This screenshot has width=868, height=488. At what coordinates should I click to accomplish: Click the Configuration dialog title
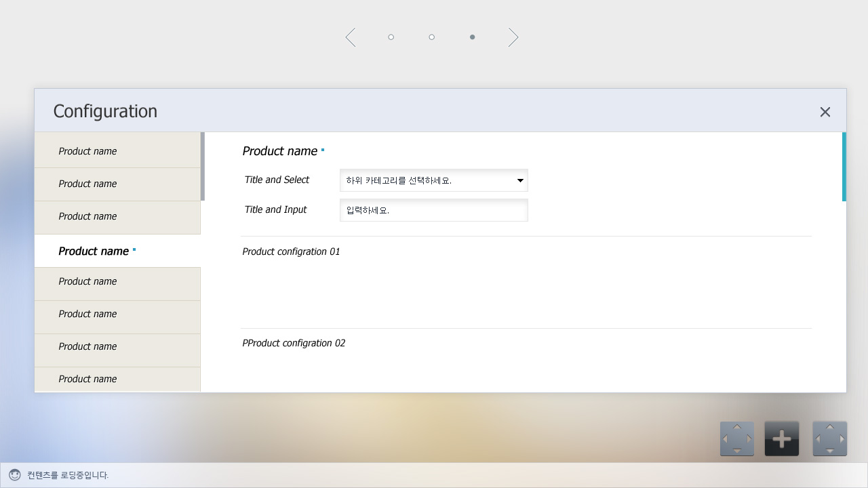click(105, 111)
